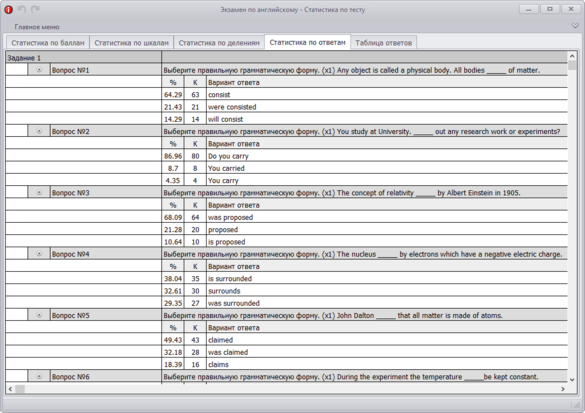The image size is (585, 413).
Task: Click the redo arrow in title bar
Action: [35, 9]
